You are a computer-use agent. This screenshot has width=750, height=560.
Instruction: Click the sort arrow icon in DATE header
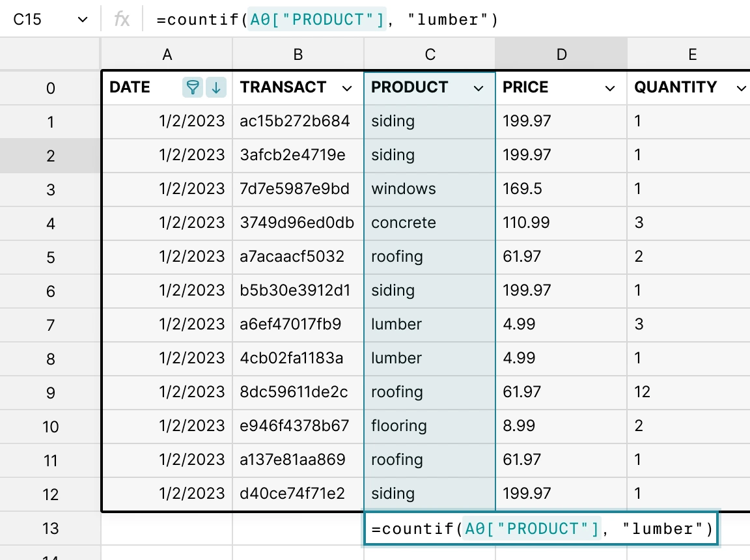coord(216,87)
